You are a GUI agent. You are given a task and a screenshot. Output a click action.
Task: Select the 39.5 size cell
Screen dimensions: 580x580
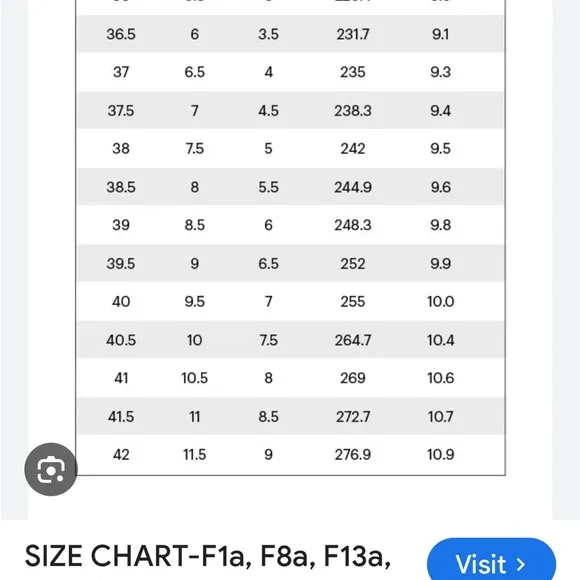click(x=121, y=264)
